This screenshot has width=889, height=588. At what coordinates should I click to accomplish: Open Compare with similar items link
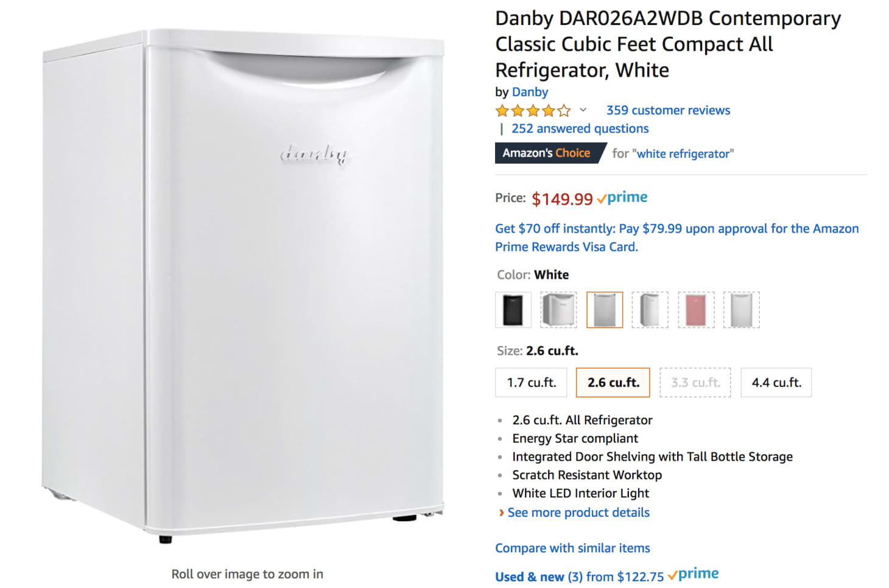click(572, 548)
